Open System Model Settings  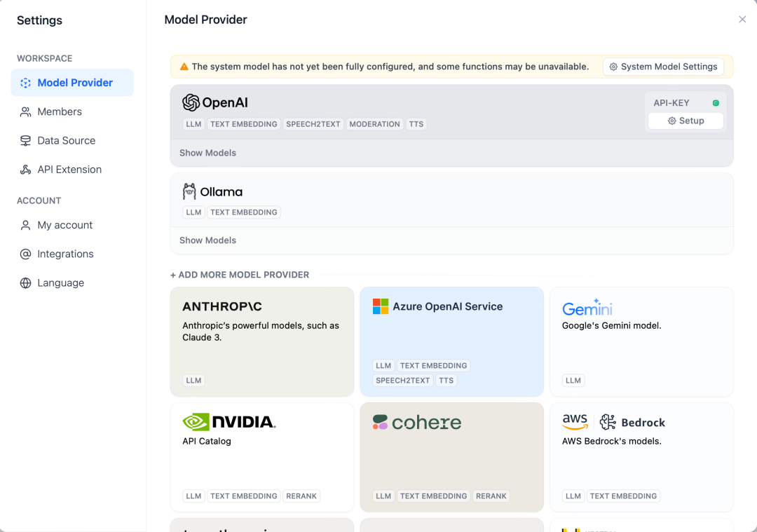[663, 67]
